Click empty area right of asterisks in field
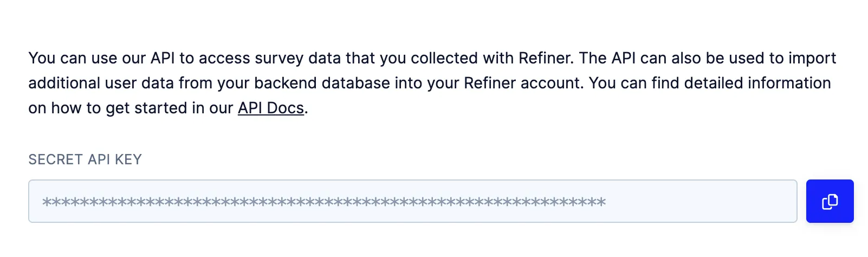Screen dimensions: 868x257 (x=699, y=202)
